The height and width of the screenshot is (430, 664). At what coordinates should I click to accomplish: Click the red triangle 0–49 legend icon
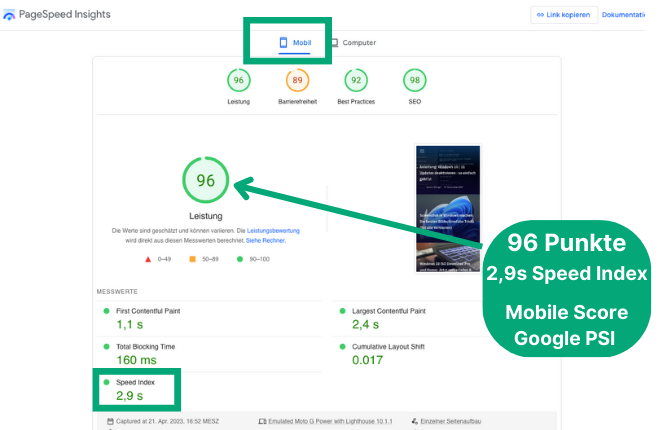148,259
